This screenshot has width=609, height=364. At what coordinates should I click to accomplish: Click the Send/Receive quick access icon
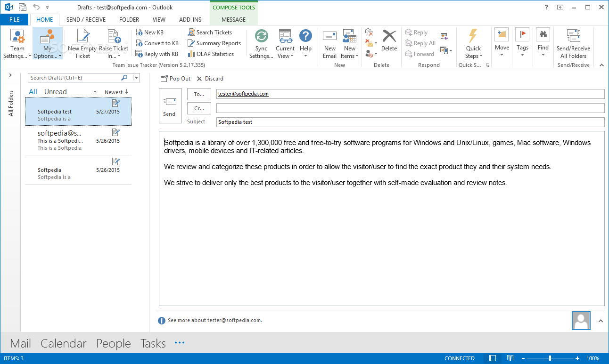point(22,7)
